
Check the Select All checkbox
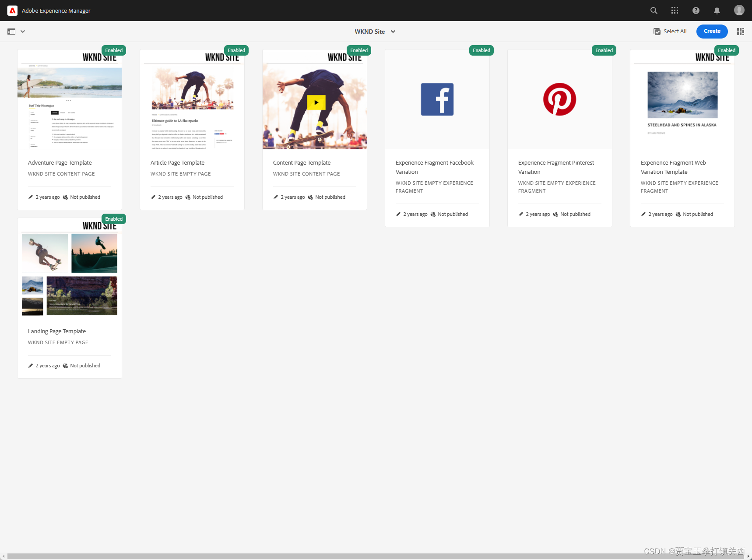coord(657,32)
